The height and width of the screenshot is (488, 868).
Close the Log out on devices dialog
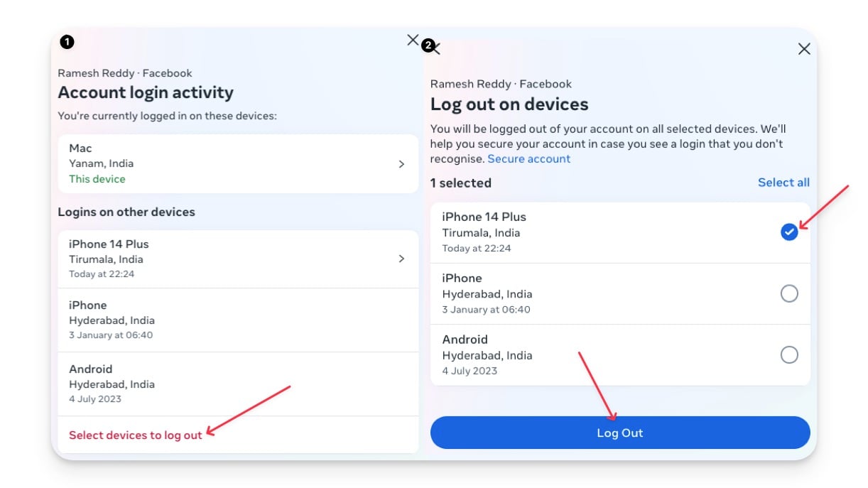(x=803, y=49)
